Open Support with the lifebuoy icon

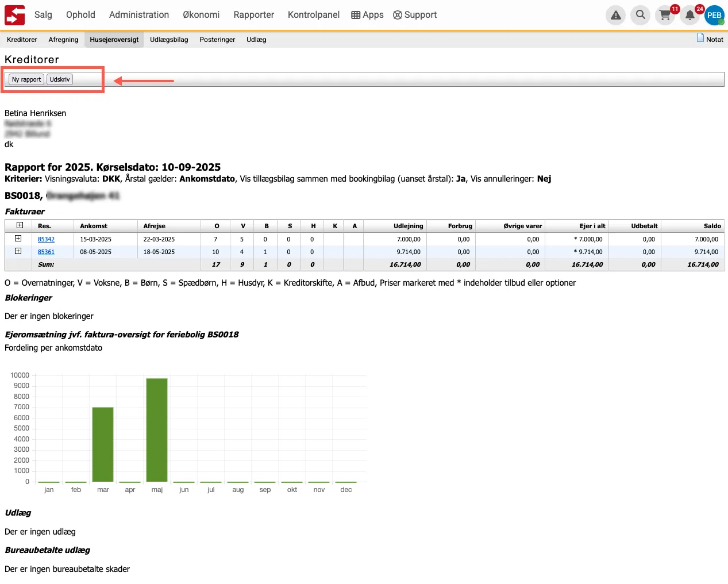[x=415, y=15]
